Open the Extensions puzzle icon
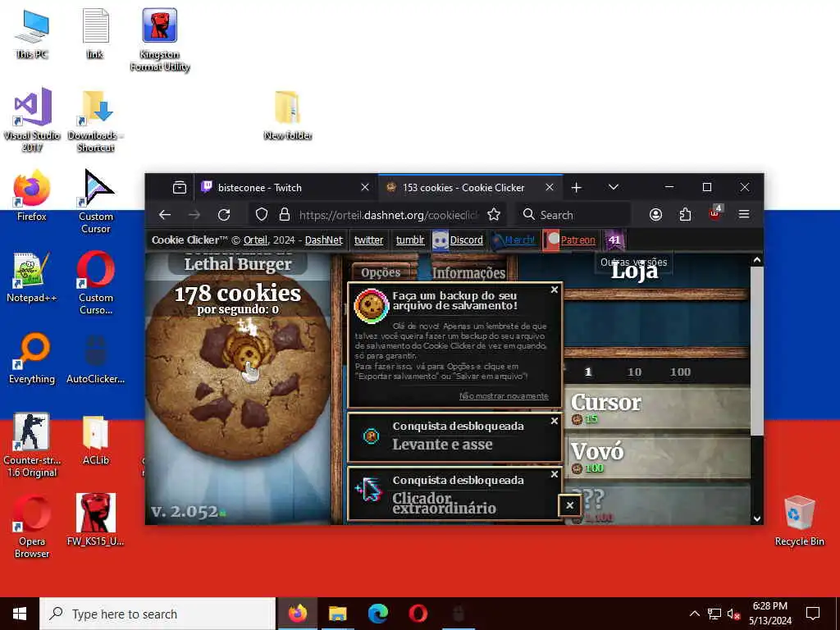 coord(685,215)
